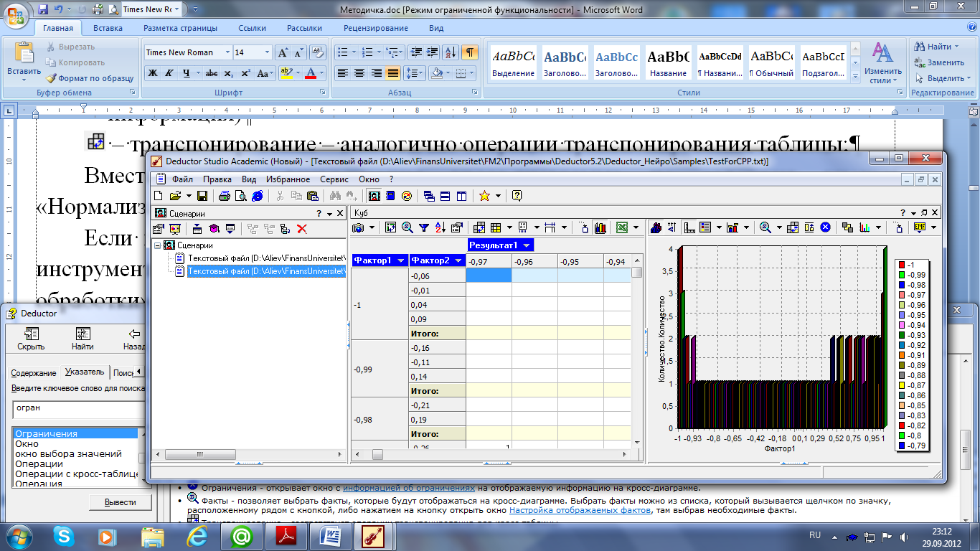The image size is (980, 551).
Task: Click the sort A-Z icon in Word ribbon
Action: click(451, 52)
